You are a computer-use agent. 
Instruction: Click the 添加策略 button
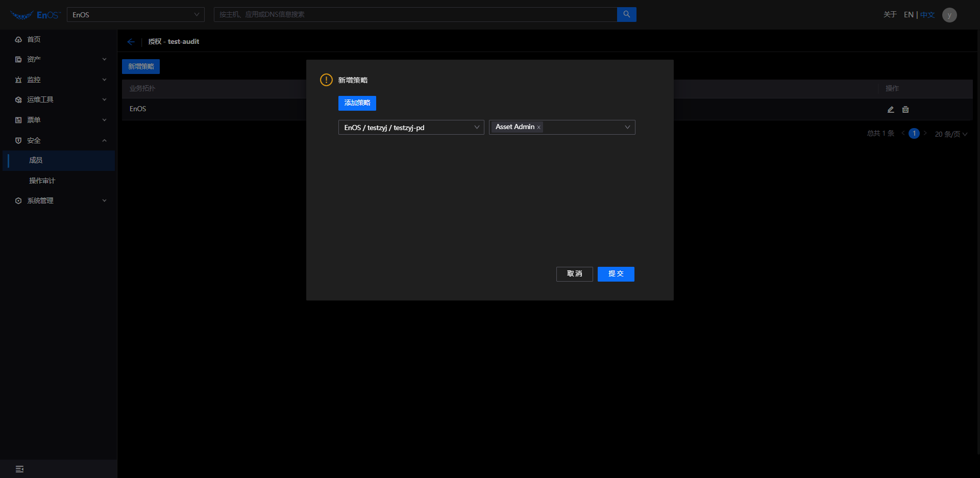357,103
